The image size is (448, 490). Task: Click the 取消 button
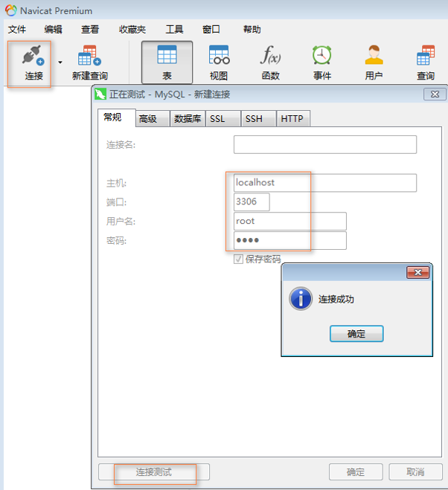[x=415, y=472]
